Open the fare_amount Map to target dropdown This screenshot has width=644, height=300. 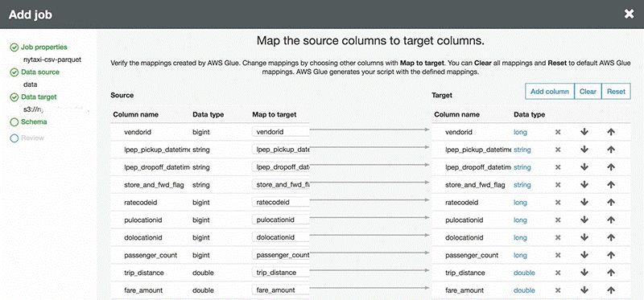click(280, 290)
